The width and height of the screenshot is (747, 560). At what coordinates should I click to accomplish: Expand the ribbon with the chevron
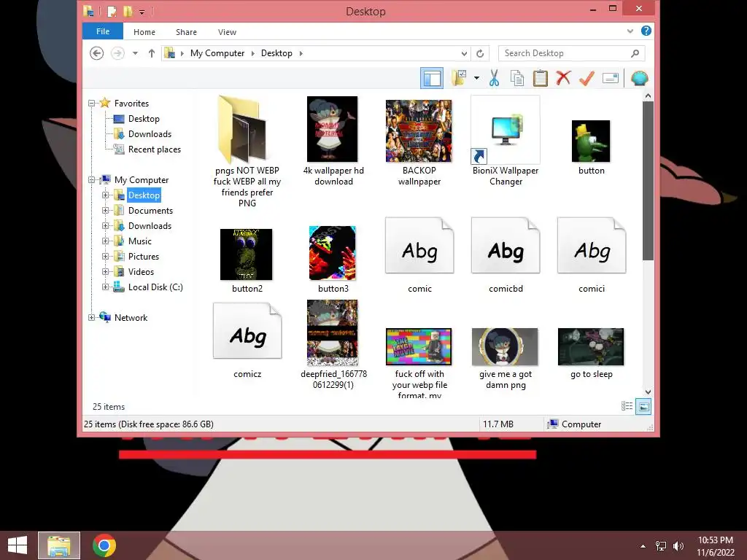(x=630, y=31)
